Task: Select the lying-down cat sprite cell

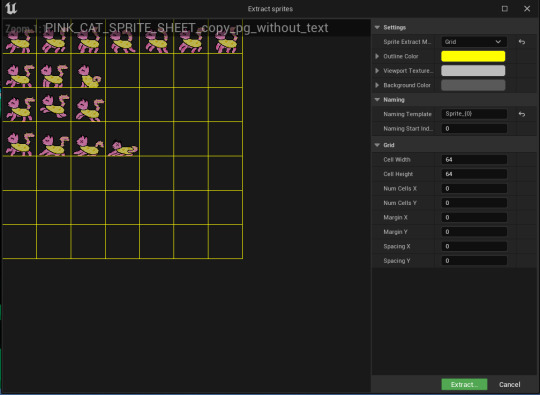Action: pyautogui.click(x=122, y=139)
